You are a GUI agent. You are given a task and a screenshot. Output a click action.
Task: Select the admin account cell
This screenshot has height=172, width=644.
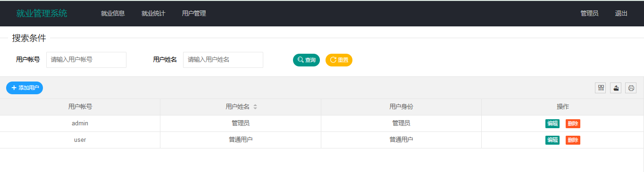[x=80, y=123]
